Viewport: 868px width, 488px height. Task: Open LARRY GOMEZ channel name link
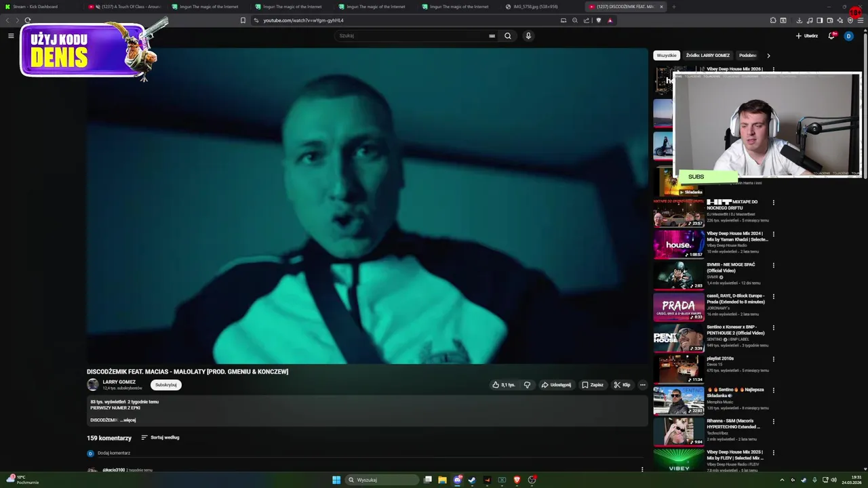pyautogui.click(x=119, y=382)
